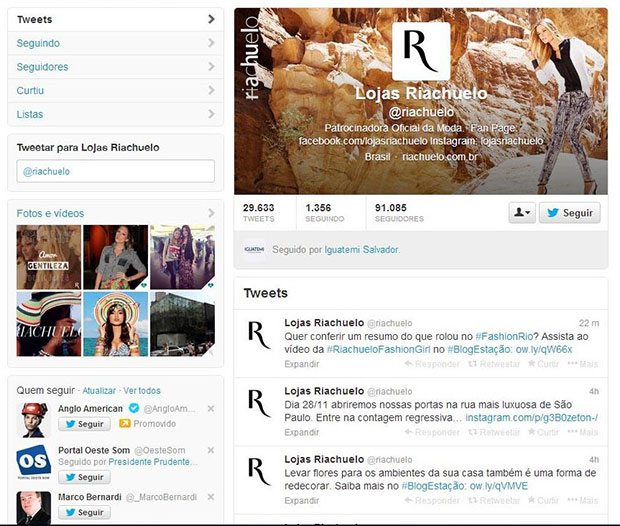Screen dimensions: 620x526
Task: Click Riachuelo R logo in header
Action: point(421,51)
